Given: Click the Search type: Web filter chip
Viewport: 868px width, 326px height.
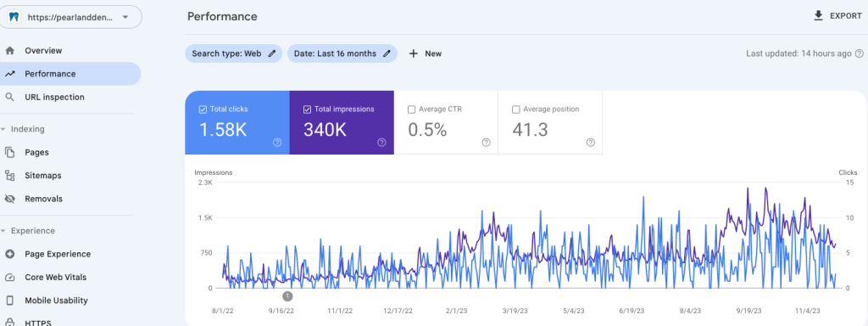Looking at the screenshot, I should pyautogui.click(x=234, y=53).
